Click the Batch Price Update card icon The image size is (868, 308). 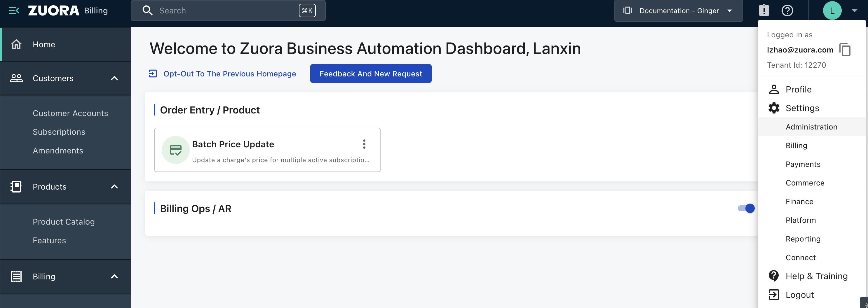click(175, 150)
